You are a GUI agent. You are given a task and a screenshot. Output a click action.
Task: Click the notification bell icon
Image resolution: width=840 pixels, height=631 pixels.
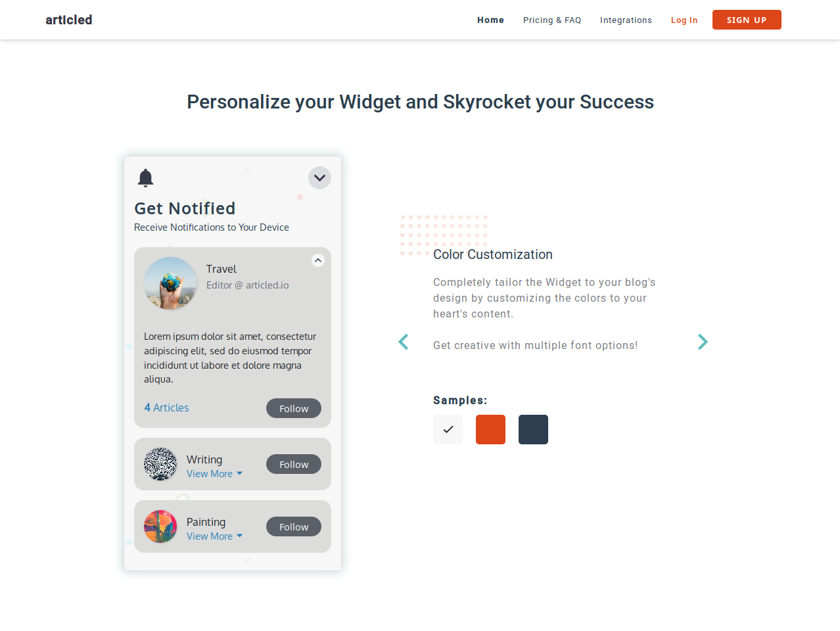[145, 177]
